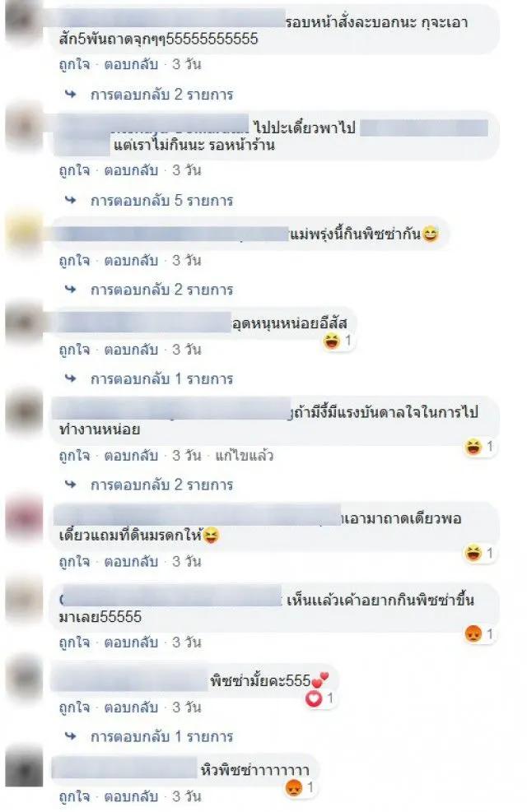Expand 2 replies under first comment

[161, 95]
